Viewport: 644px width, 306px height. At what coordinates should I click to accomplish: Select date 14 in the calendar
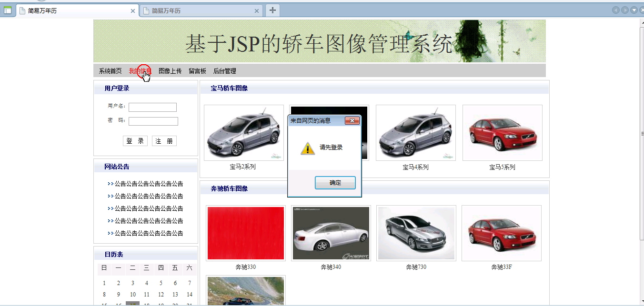point(190,295)
